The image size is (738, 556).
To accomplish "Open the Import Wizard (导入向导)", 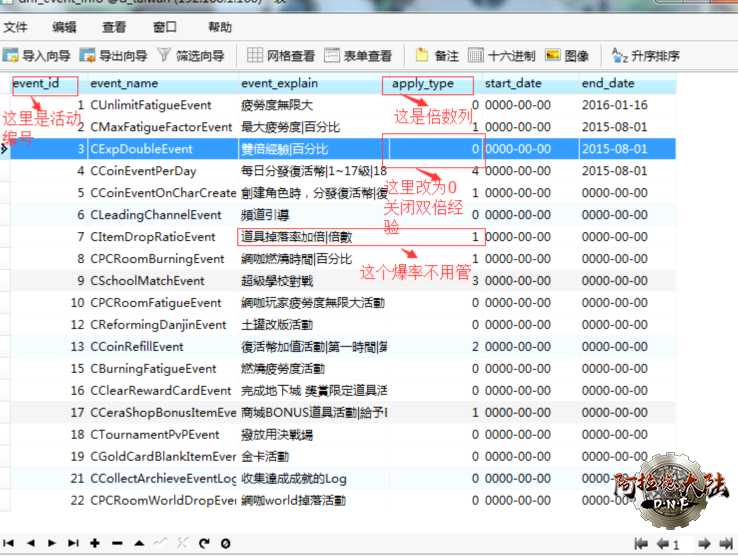I will (x=37, y=56).
